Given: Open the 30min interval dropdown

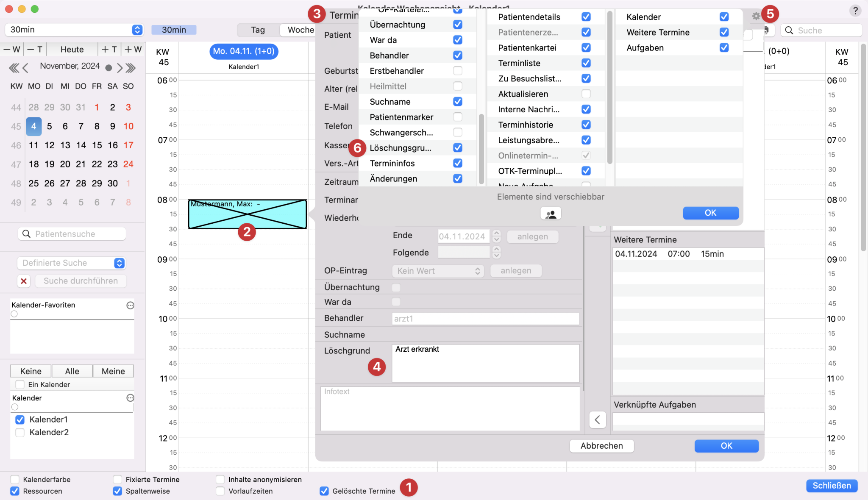Looking at the screenshot, I should [x=74, y=30].
